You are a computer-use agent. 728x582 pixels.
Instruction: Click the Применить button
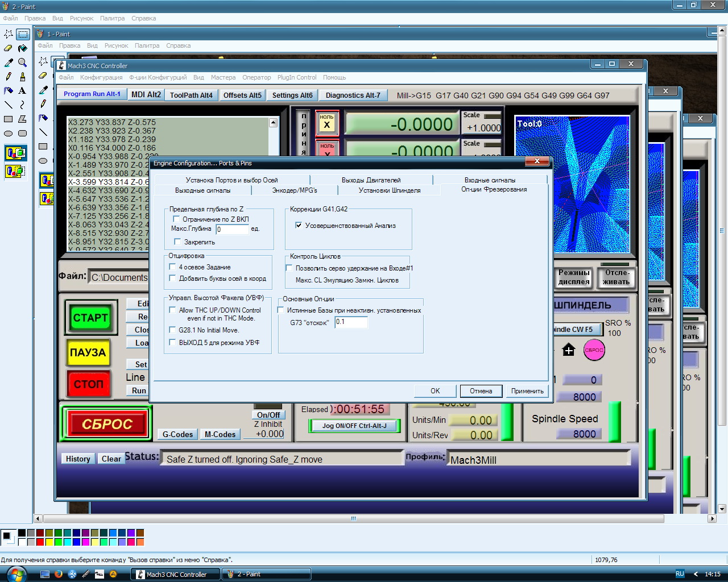click(527, 391)
